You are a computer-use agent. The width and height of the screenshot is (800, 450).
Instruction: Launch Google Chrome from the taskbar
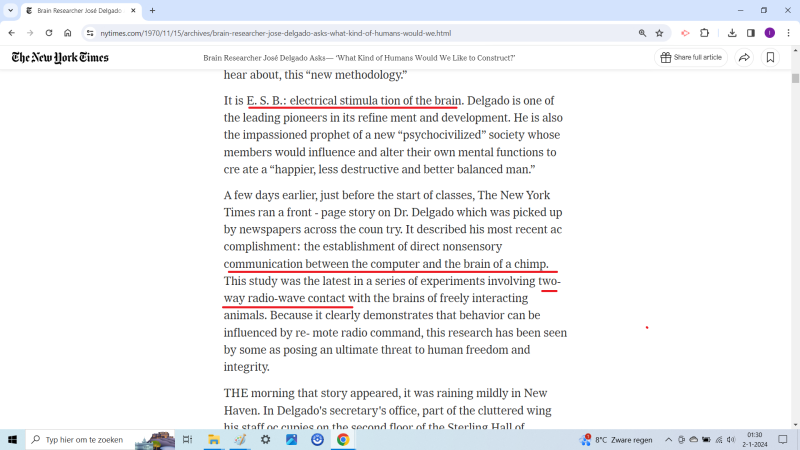pos(343,439)
